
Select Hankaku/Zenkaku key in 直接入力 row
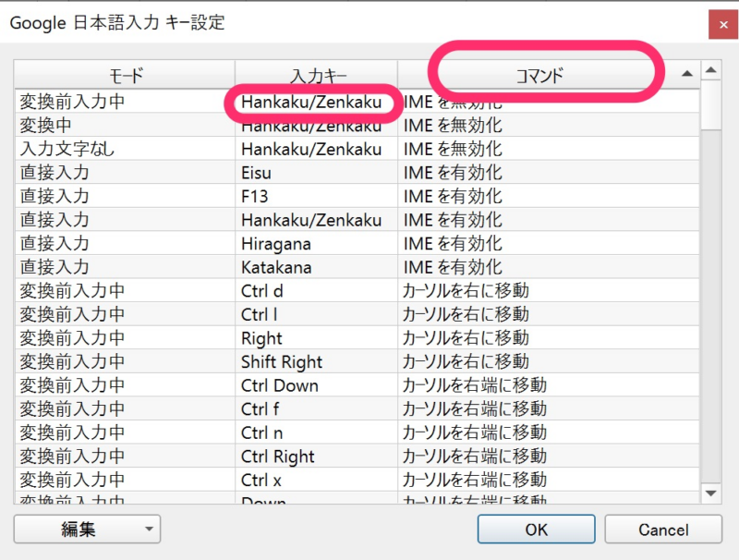click(x=316, y=220)
